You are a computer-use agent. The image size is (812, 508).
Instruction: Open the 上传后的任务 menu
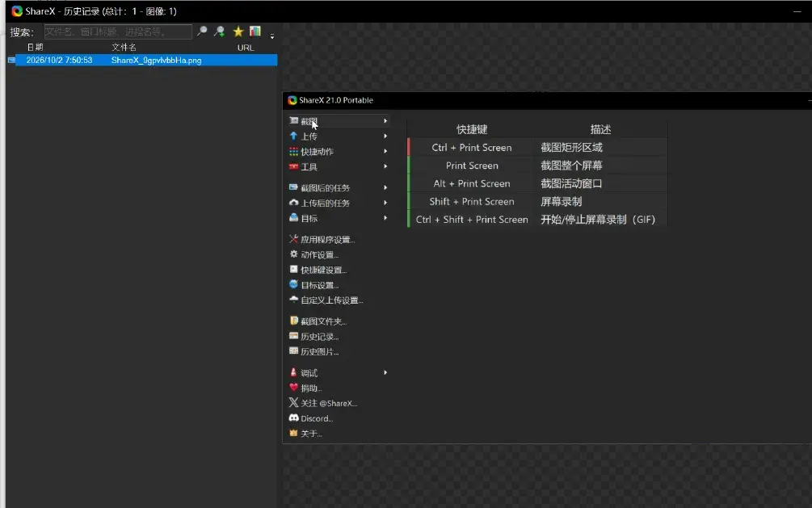(x=339, y=203)
